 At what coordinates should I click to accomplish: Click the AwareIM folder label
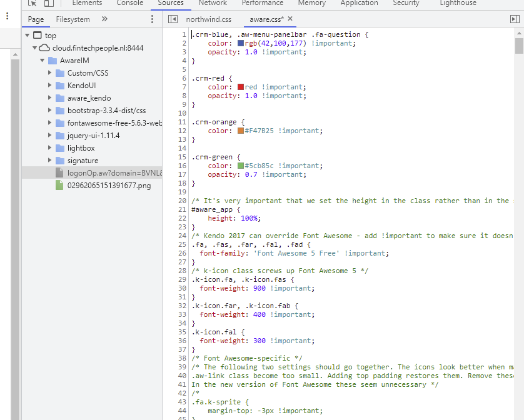coord(74,61)
